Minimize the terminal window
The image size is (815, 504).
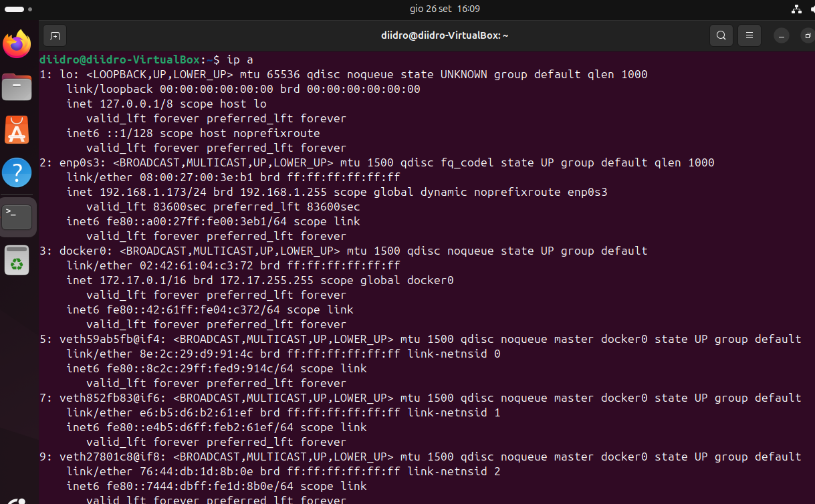[782, 35]
